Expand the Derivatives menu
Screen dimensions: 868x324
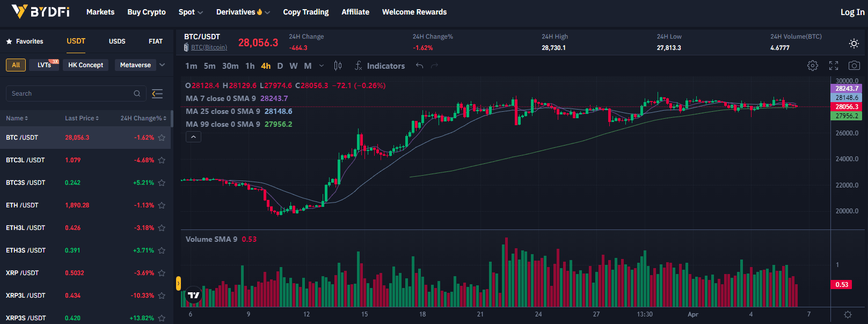coord(243,12)
